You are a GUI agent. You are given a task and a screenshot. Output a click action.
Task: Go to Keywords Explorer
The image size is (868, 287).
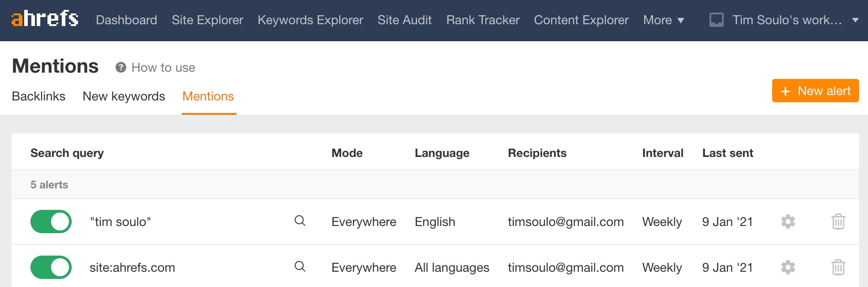point(310,20)
